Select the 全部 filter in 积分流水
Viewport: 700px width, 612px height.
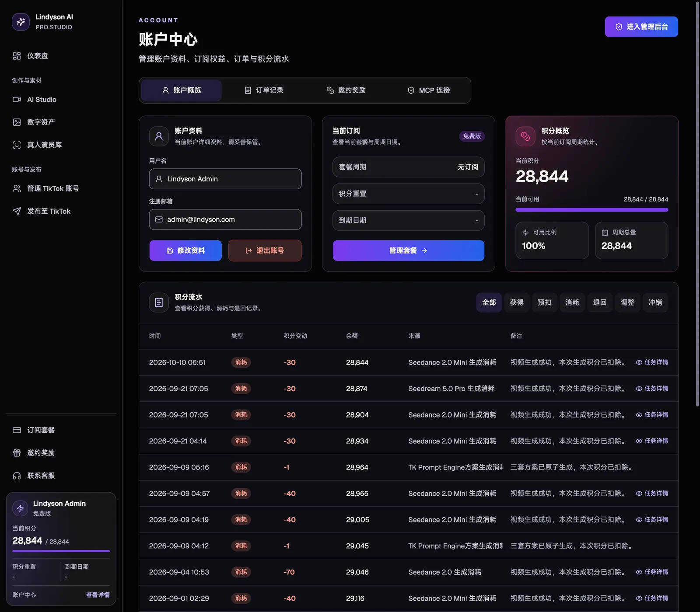tap(489, 303)
